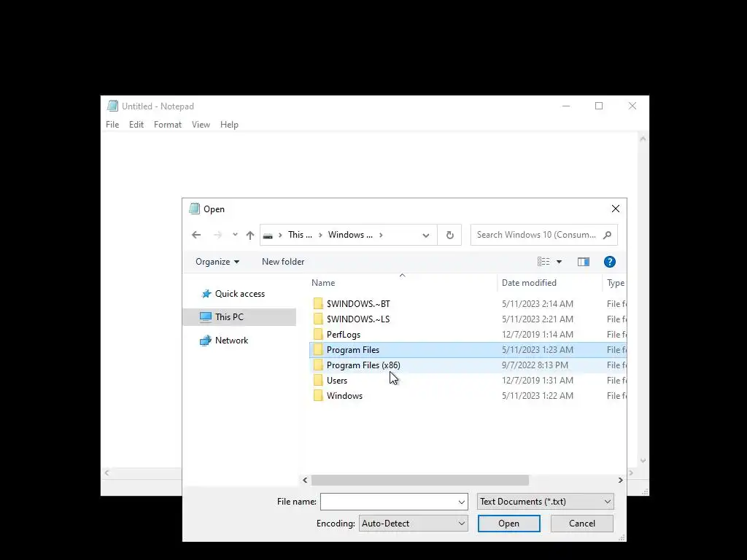
Task: Open the File name dropdown arrow
Action: pyautogui.click(x=462, y=502)
